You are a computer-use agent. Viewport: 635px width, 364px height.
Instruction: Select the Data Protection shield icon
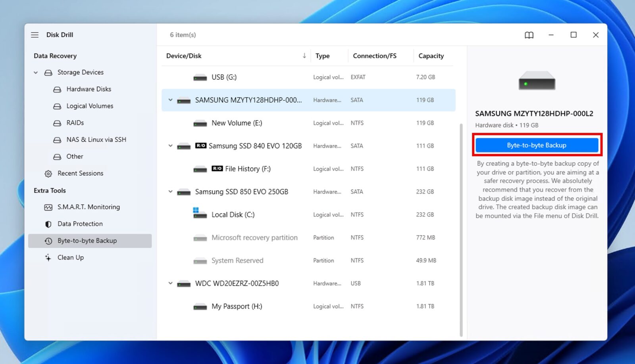coord(48,224)
